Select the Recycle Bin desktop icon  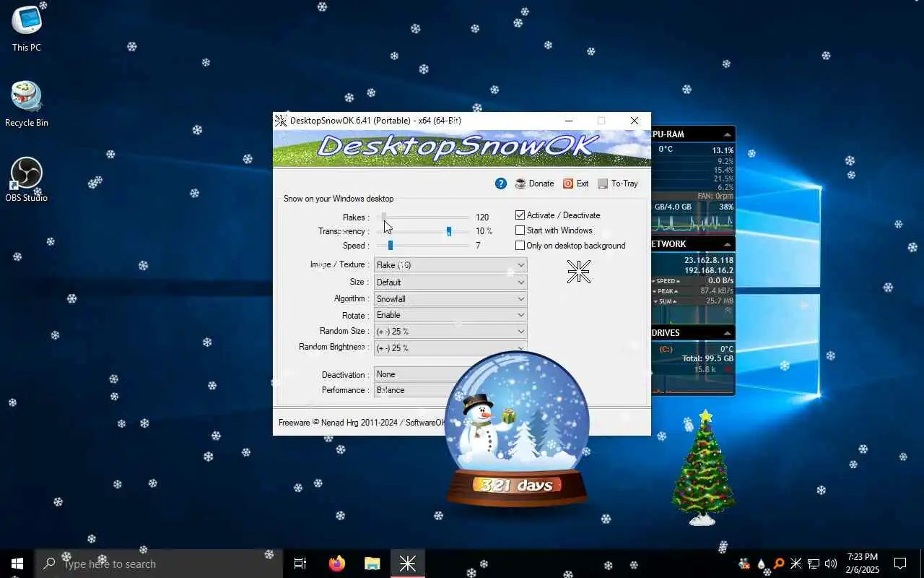(27, 104)
